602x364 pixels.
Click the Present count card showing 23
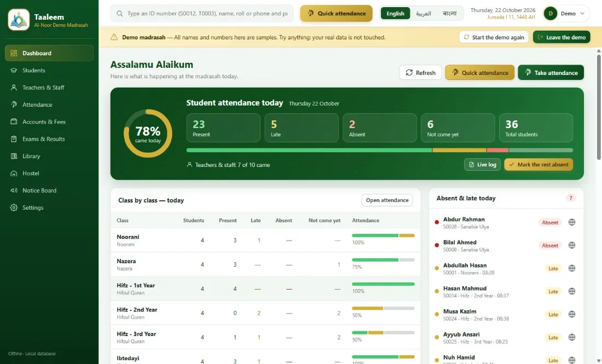(x=223, y=128)
